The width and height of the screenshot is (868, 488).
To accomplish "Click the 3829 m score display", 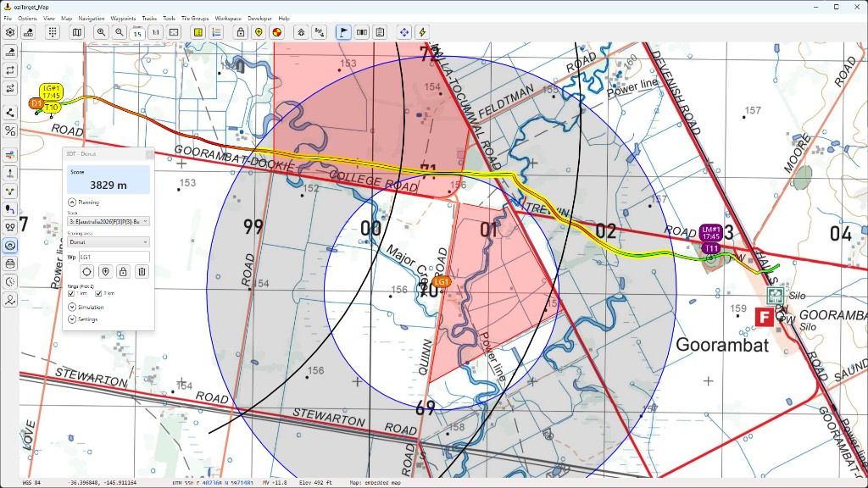I will click(x=108, y=180).
